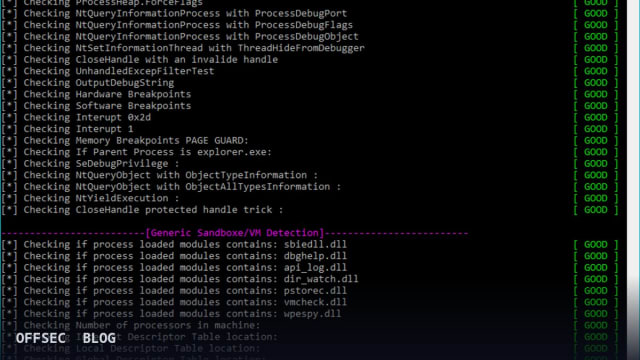
Task: Select the SeDebugPrivilege check line
Action: tap(91, 164)
